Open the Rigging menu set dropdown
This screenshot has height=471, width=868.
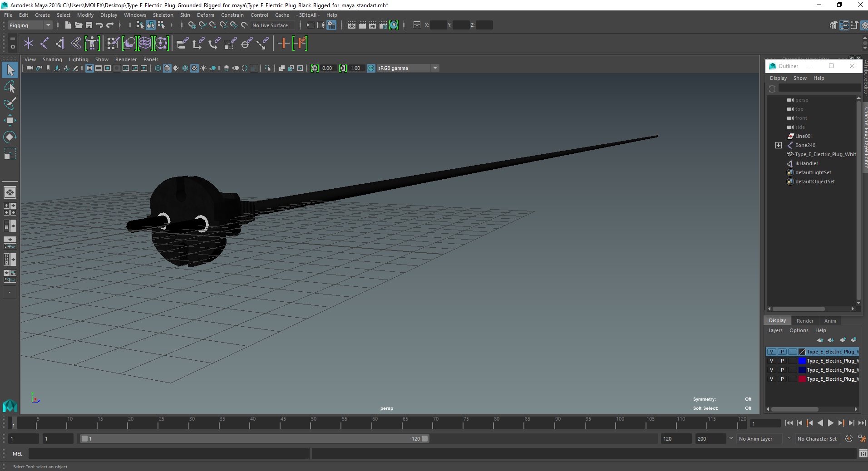click(30, 25)
